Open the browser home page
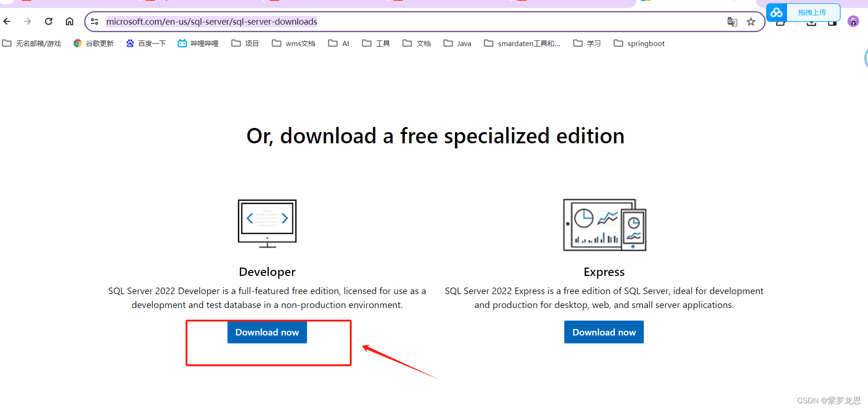 point(69,21)
